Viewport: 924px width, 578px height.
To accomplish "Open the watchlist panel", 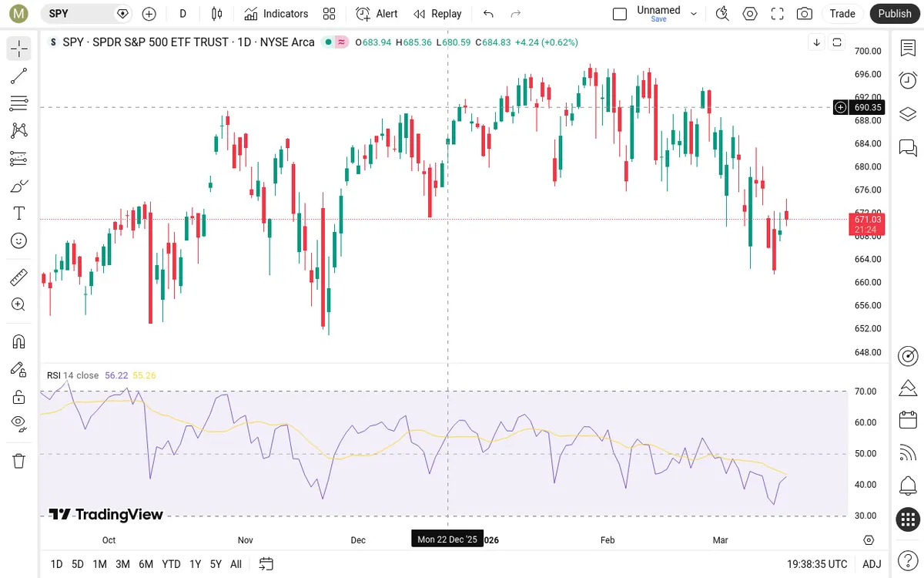I will pyautogui.click(x=908, y=48).
